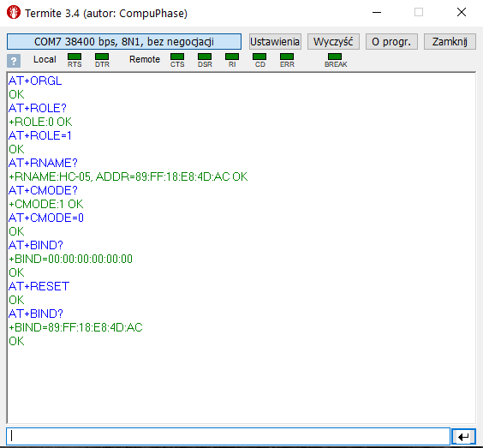Click the Enter arrow send button
483x448 pixels.
[463, 436]
